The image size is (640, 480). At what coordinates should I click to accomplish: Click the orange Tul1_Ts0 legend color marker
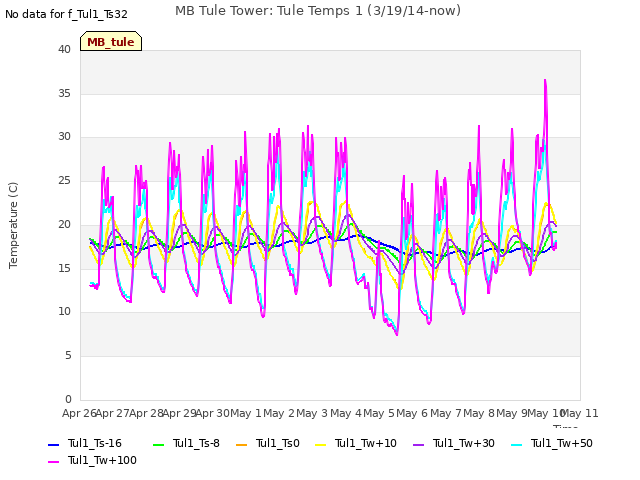click(x=242, y=444)
